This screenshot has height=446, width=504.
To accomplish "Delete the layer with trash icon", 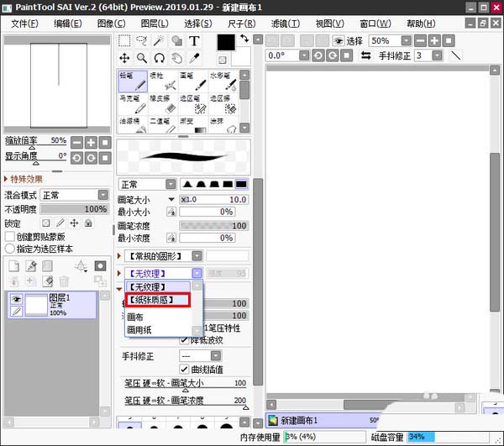I will 64,281.
